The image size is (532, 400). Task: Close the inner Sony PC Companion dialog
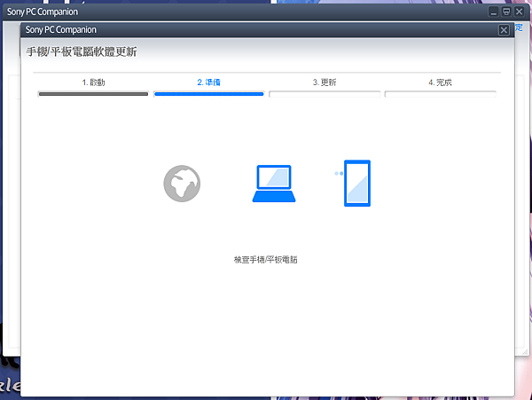[x=504, y=30]
